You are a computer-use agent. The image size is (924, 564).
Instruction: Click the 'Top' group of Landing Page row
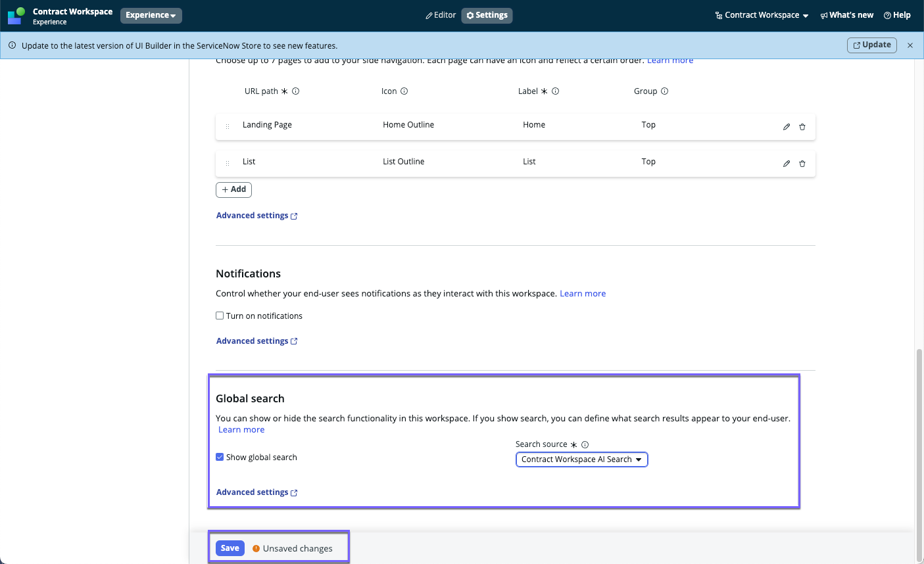[x=648, y=125]
